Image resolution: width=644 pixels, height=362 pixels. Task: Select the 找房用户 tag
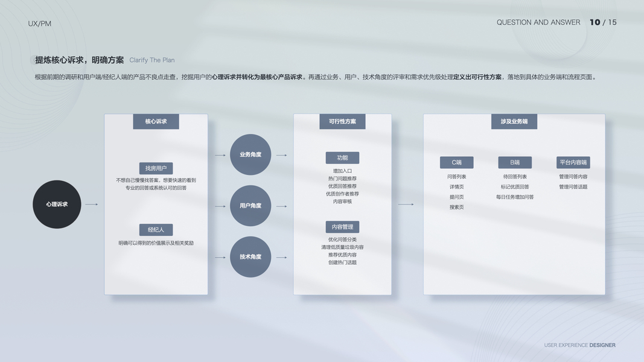[x=156, y=168]
